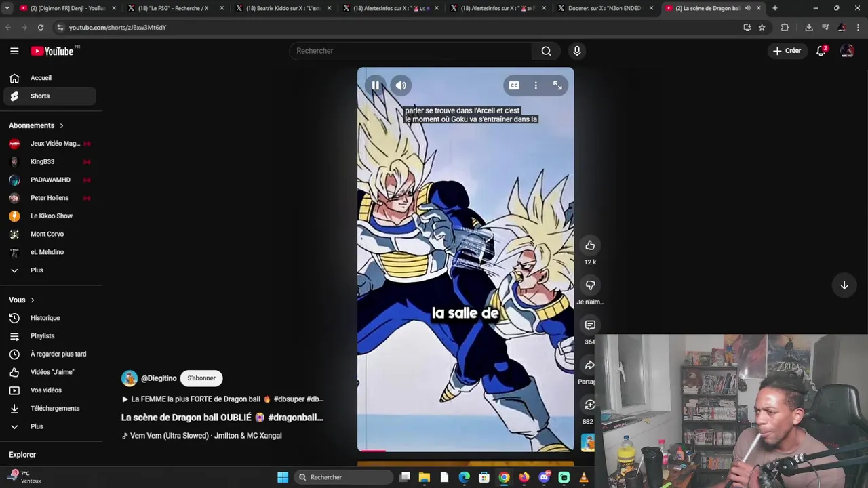This screenshot has width=868, height=488.
Task: Go to YouTube home via the logo
Action: tap(52, 51)
